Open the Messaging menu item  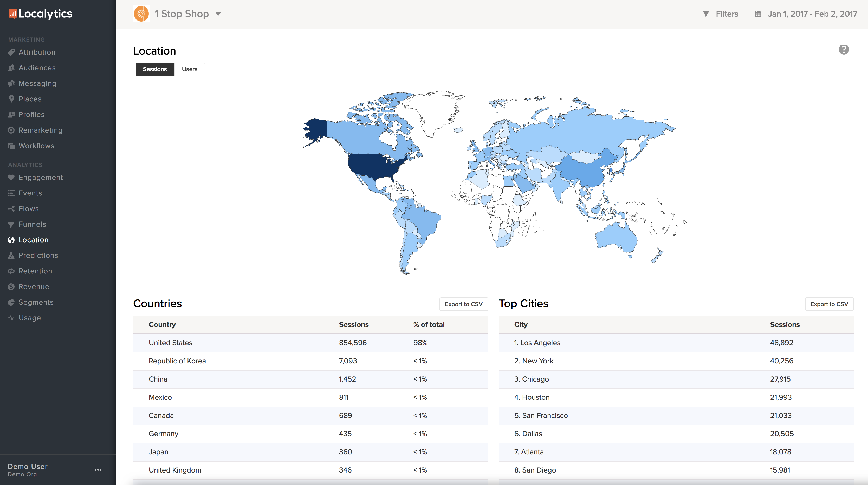click(x=37, y=83)
